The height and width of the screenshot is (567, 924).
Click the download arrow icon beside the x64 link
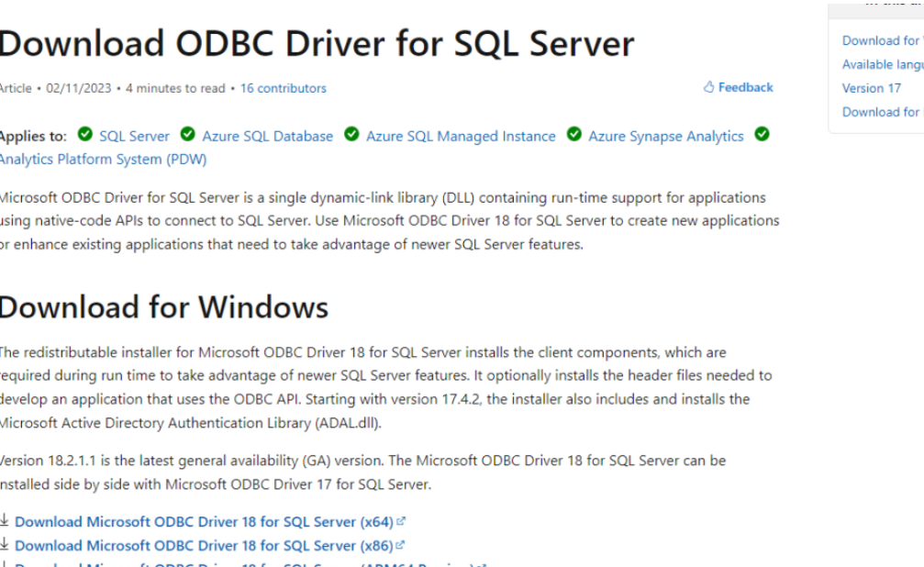click(5, 520)
